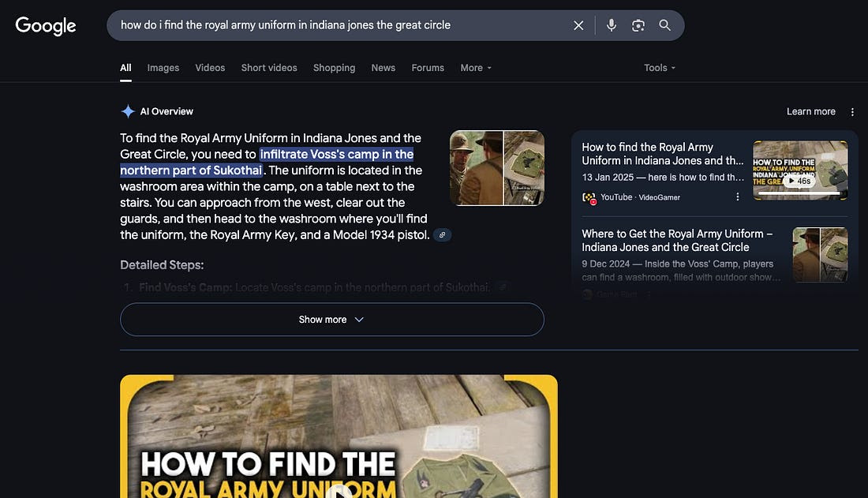
Task: Open Google Lens image search icon
Action: tap(638, 25)
